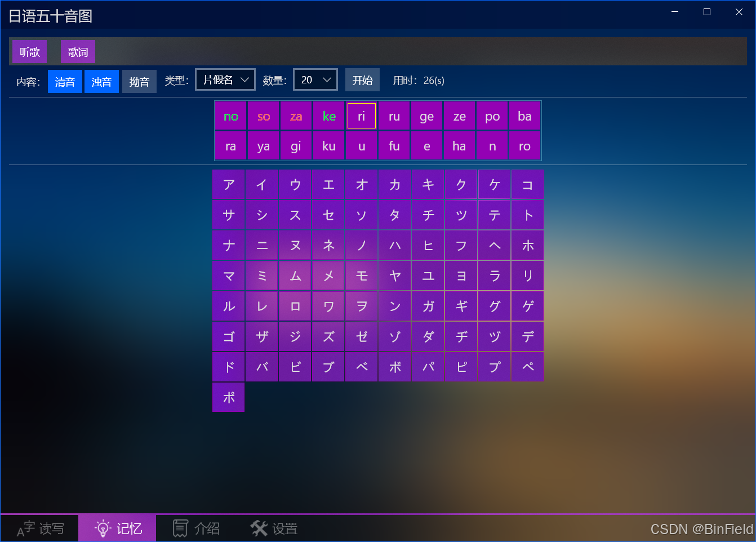Click the 'ro' romaji tile
756x542 pixels.
(x=525, y=146)
